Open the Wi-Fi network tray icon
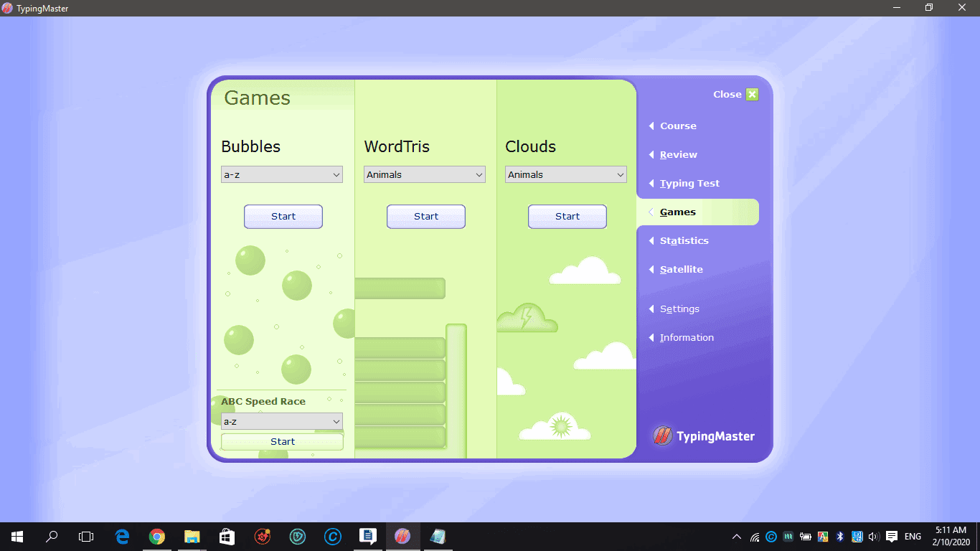Image resolution: width=980 pixels, height=551 pixels. [x=755, y=537]
